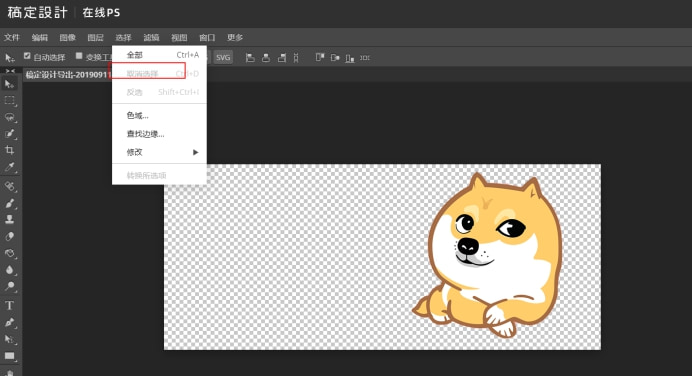The image size is (692, 377).
Task: Choose 查找边缘... from the menu
Action: (159, 134)
